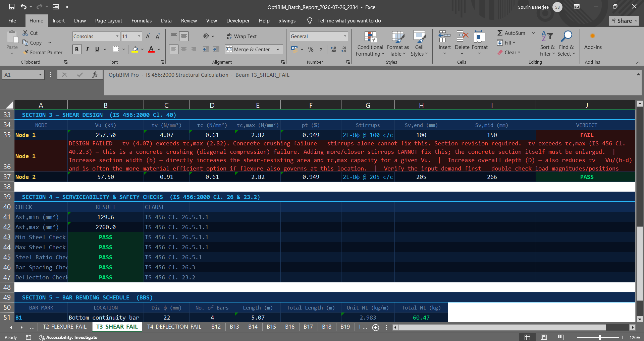
Task: Switch to Page Layout view in status bar
Action: pyautogui.click(x=544, y=337)
